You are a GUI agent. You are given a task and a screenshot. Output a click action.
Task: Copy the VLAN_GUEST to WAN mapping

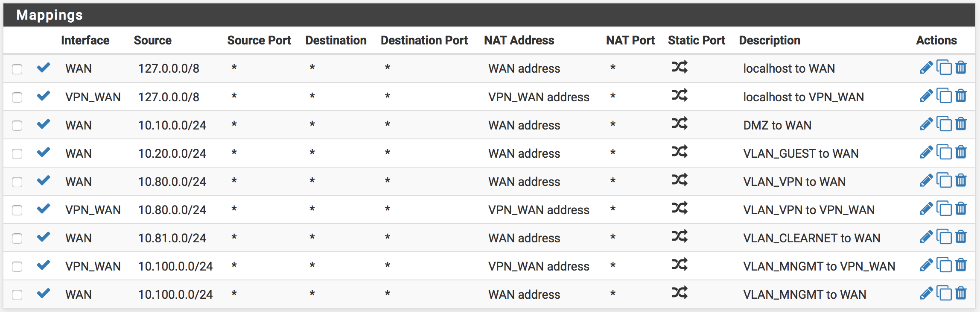tap(944, 153)
